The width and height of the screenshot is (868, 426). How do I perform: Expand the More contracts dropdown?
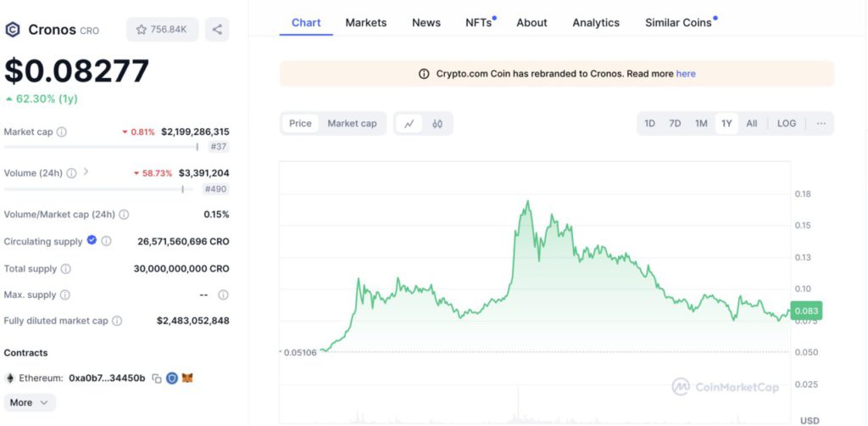[x=30, y=403]
